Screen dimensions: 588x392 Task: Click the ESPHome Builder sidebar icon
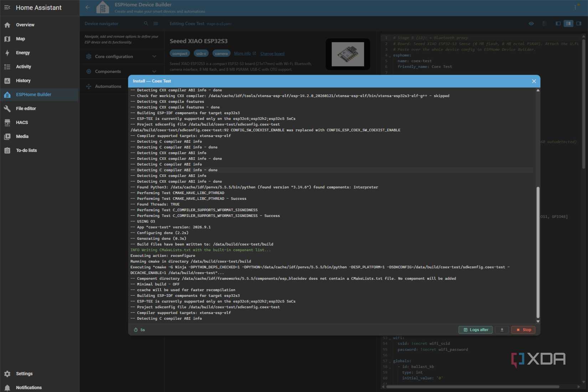(x=7, y=95)
